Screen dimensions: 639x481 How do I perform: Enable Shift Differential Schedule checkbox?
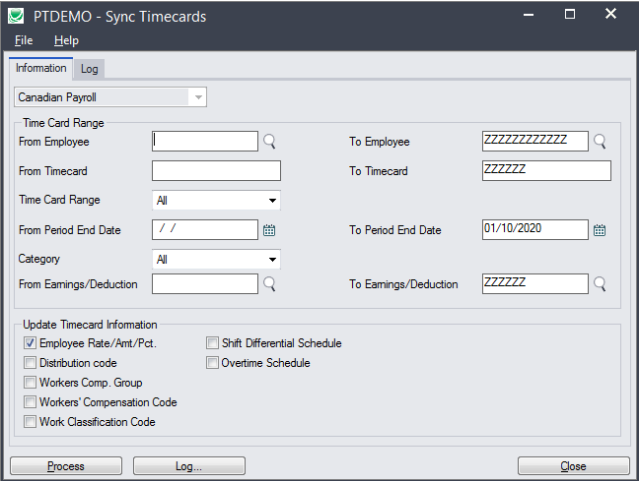(212, 343)
